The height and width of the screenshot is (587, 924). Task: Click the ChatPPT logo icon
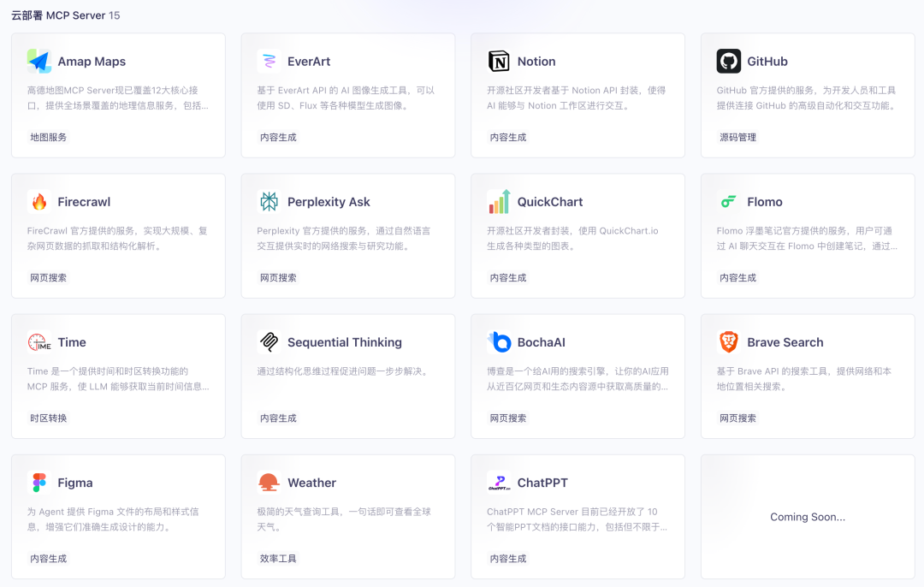(x=499, y=483)
